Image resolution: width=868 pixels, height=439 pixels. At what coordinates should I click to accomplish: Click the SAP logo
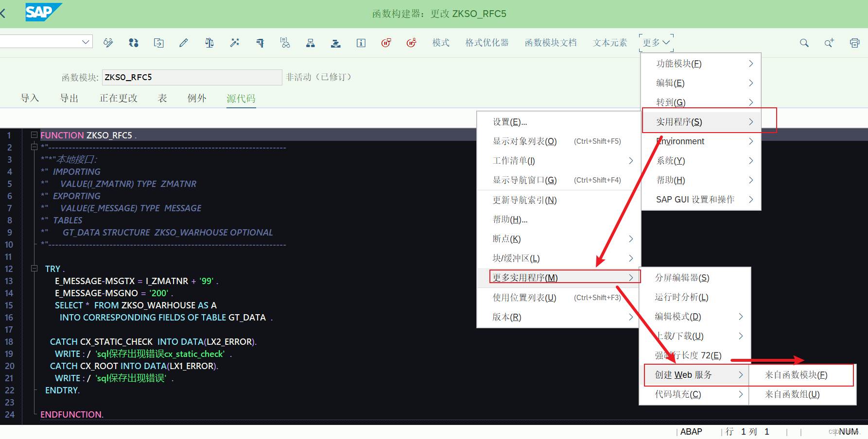pos(43,12)
